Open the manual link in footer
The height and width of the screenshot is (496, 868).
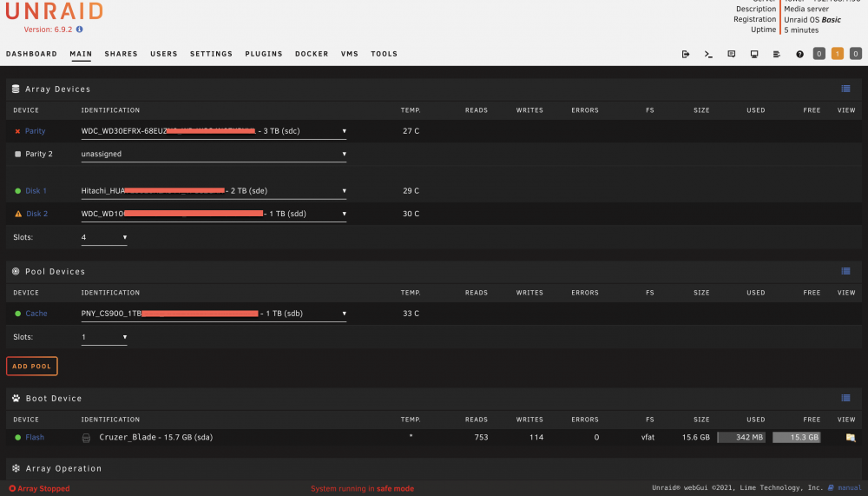click(849, 487)
